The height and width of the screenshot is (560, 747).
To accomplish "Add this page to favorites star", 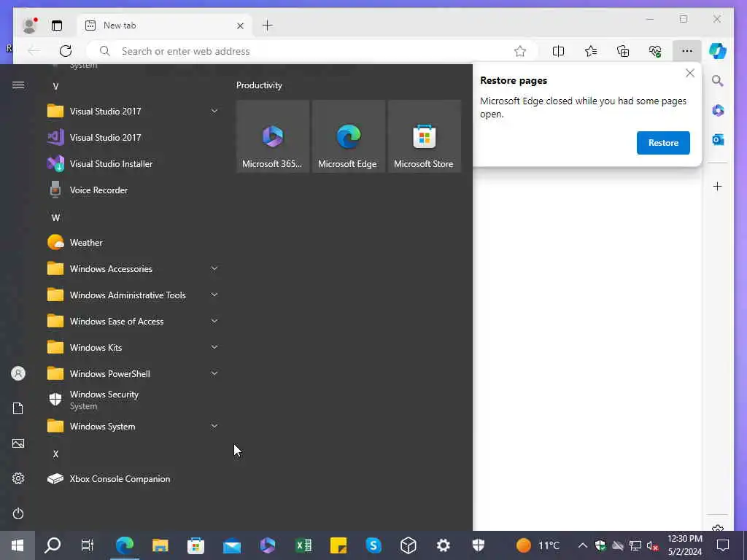I will pyautogui.click(x=519, y=51).
